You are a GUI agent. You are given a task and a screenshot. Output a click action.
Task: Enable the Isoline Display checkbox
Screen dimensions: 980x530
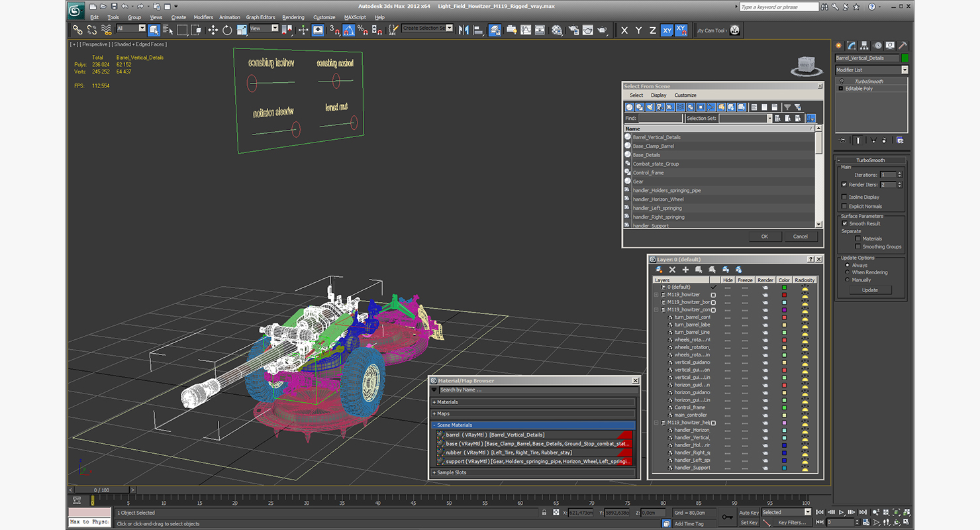(x=844, y=197)
